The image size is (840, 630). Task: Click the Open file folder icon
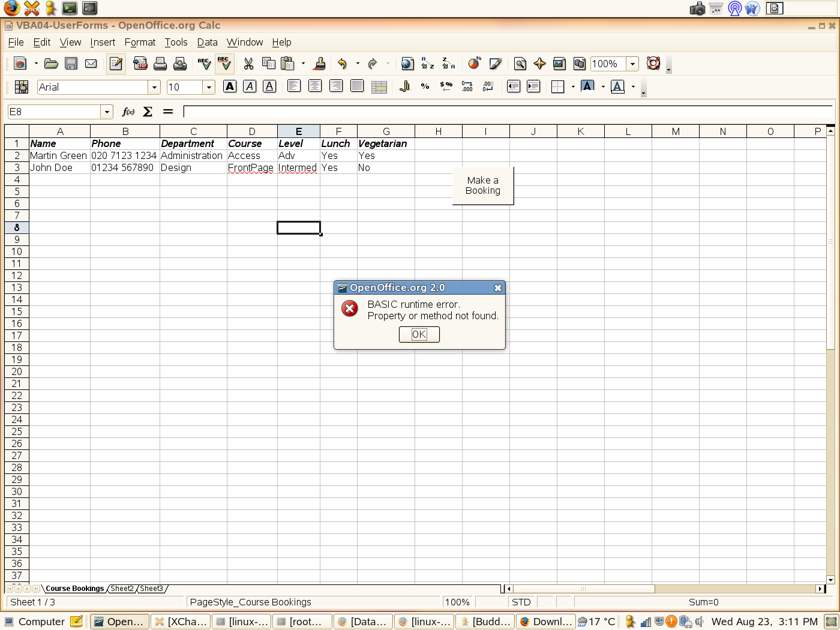[51, 64]
